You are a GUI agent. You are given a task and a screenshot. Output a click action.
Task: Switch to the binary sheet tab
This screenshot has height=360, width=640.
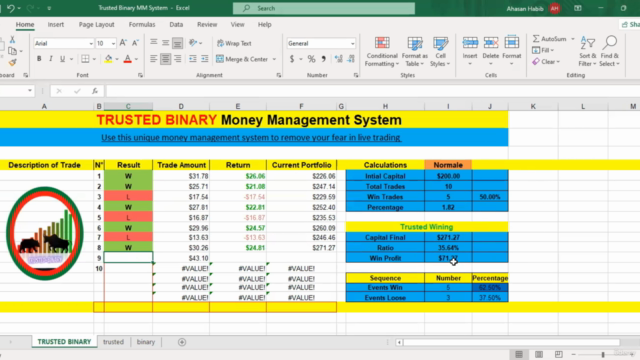click(x=146, y=342)
